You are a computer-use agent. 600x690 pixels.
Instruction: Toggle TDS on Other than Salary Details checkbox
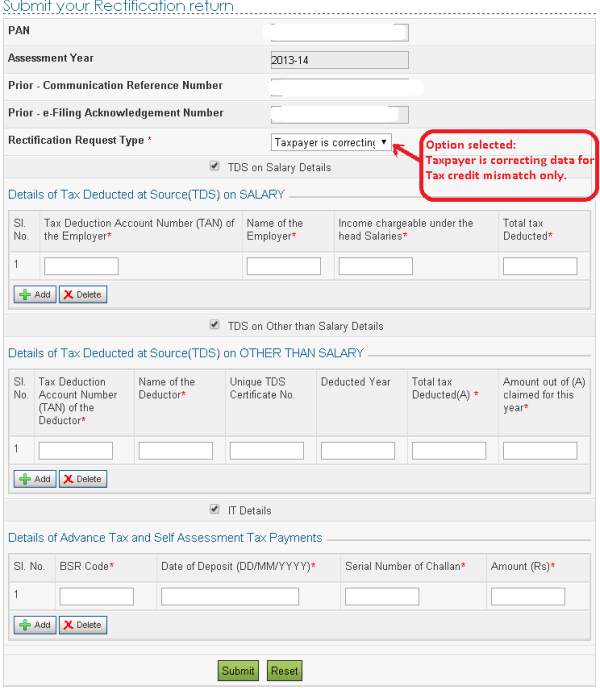tap(214, 325)
